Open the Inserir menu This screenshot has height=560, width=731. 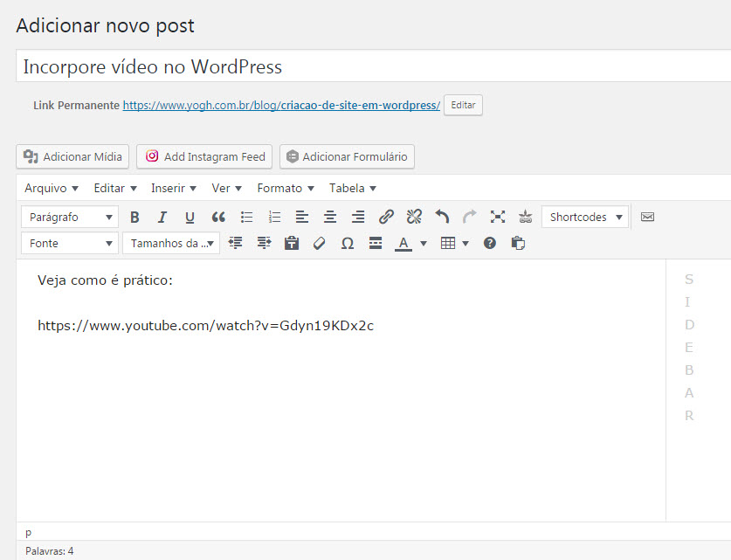point(173,188)
